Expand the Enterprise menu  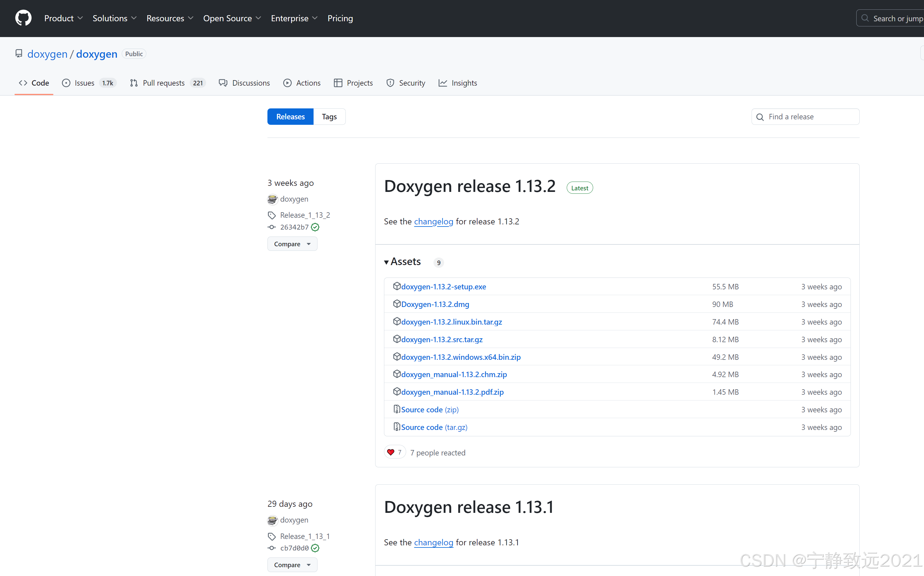[294, 18]
